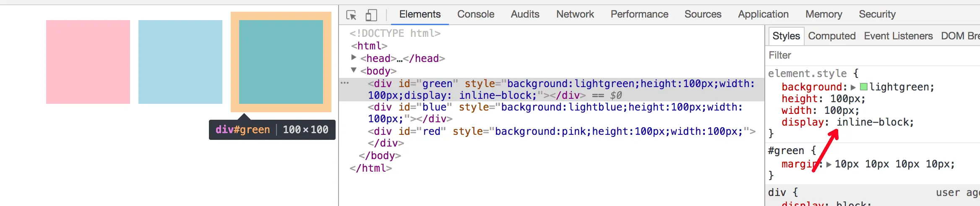
Task: Click the div selector of user agent rule
Action: coord(777,193)
